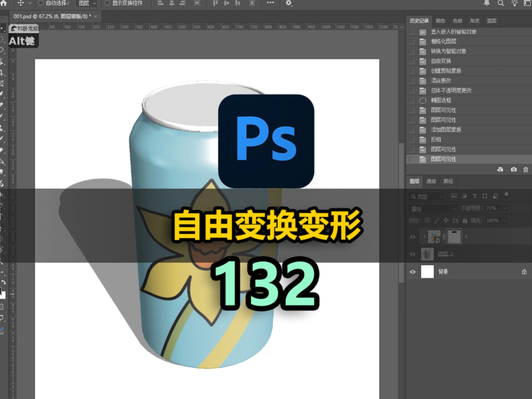Switch to the 通道 panel tab

(x=431, y=181)
